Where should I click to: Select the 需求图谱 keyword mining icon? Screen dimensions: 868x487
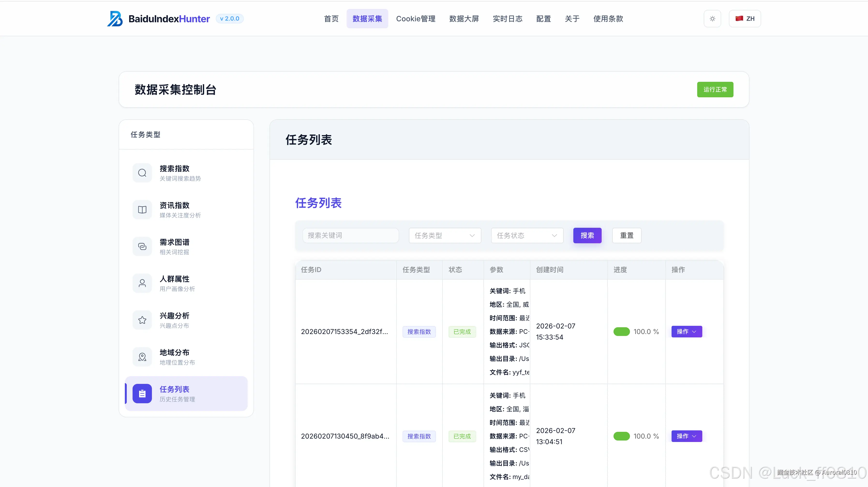[x=142, y=246]
